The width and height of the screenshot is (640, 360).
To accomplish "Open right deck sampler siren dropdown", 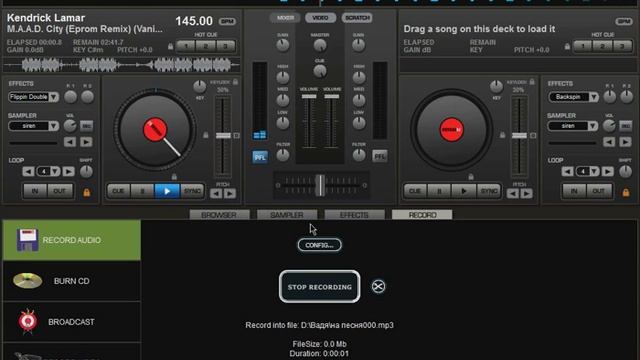I will pos(573,126).
